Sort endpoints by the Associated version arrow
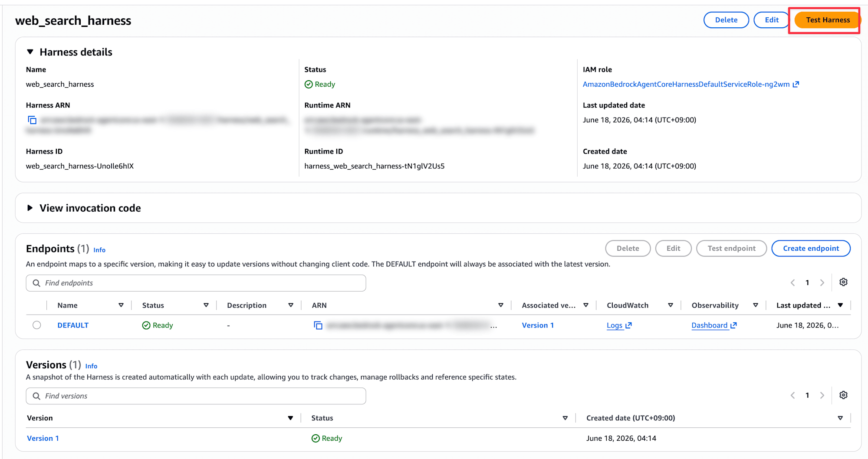Screen dimensions: 868x459 [586, 305]
